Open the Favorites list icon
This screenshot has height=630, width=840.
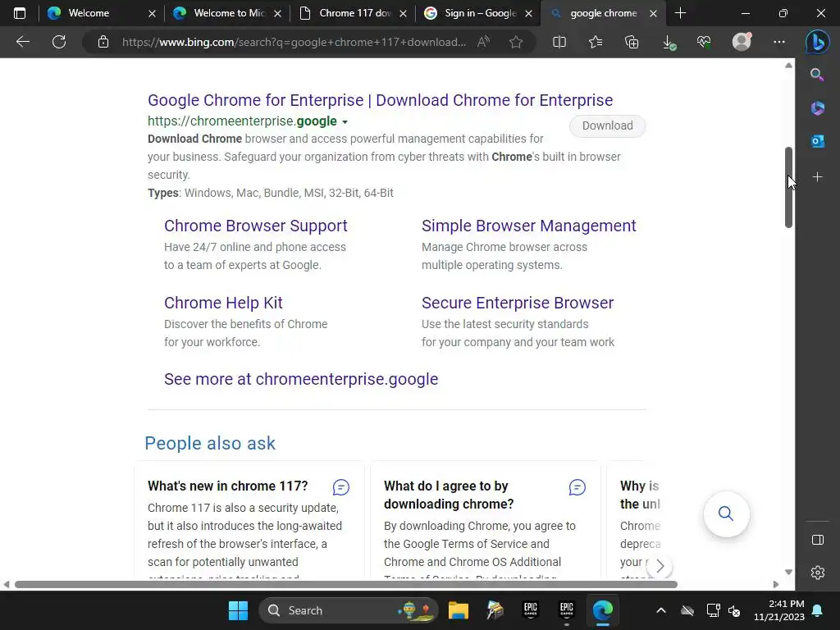click(596, 42)
